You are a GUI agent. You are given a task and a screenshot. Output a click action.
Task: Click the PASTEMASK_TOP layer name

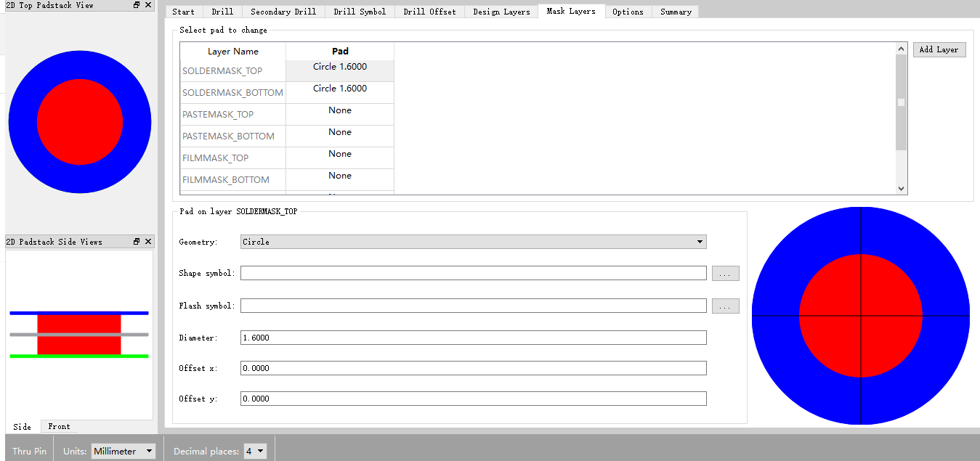tap(218, 115)
